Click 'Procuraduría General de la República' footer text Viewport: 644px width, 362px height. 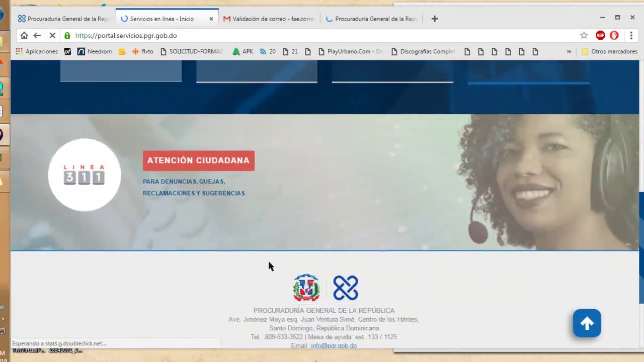pyautogui.click(x=324, y=311)
